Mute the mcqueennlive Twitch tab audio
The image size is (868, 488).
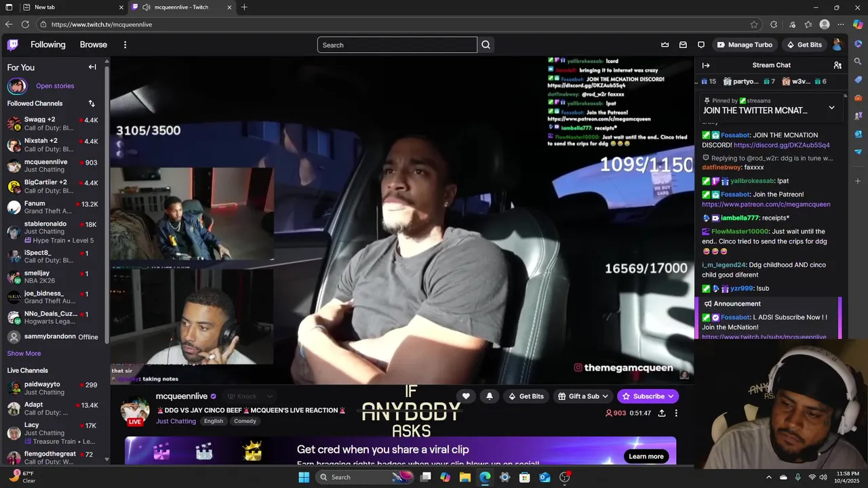point(146,7)
